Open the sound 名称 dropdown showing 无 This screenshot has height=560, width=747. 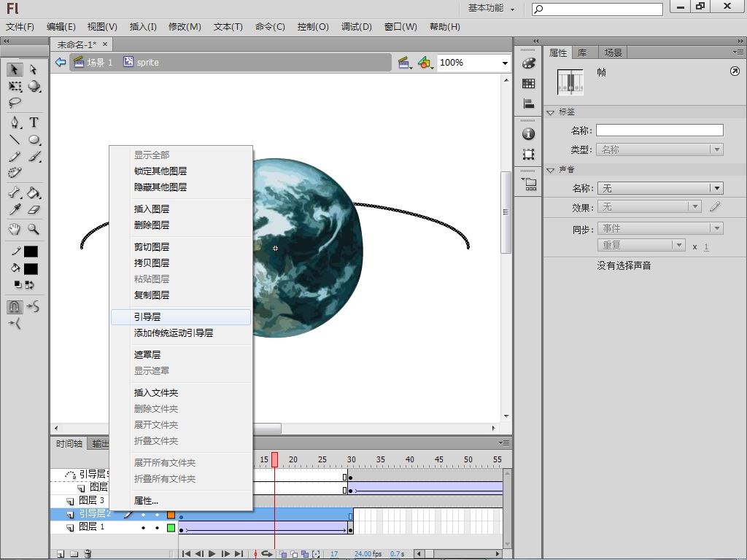(x=659, y=188)
